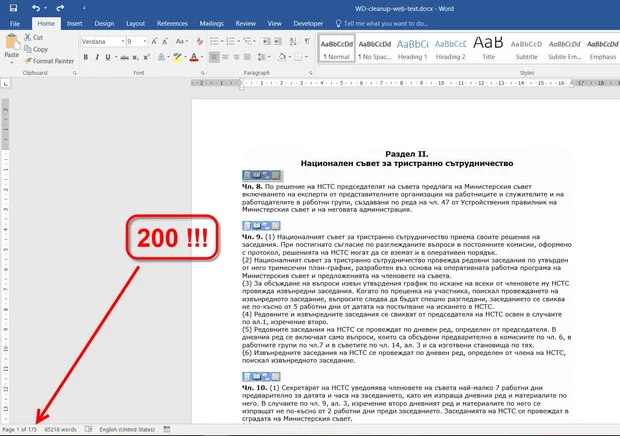Align text left
Screen dimensions: 620x436
pos(214,58)
